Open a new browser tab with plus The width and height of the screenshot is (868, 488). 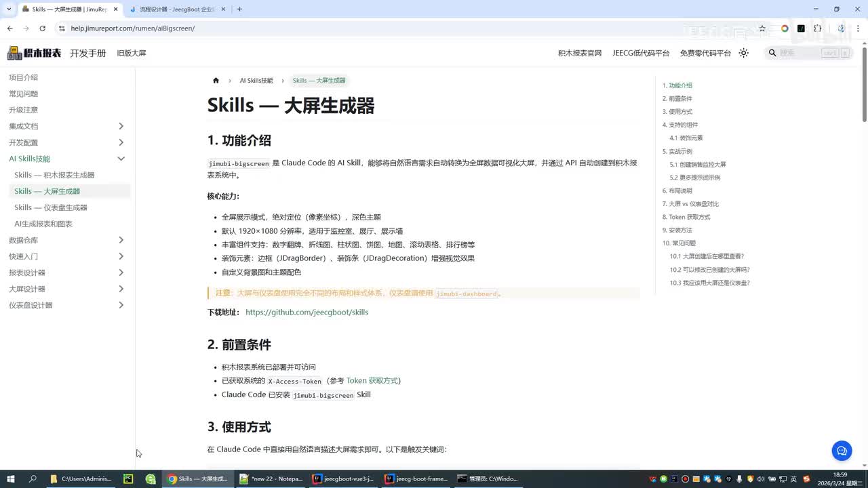[x=239, y=9]
